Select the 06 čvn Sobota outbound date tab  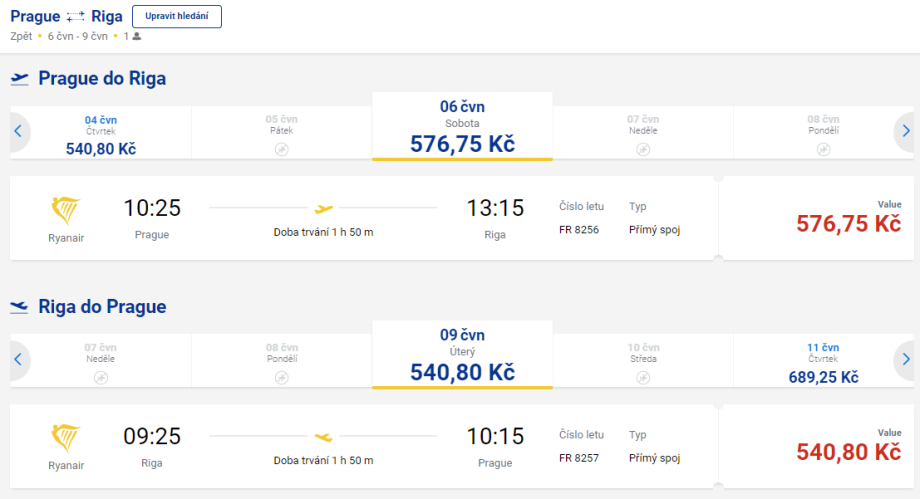coord(462,127)
